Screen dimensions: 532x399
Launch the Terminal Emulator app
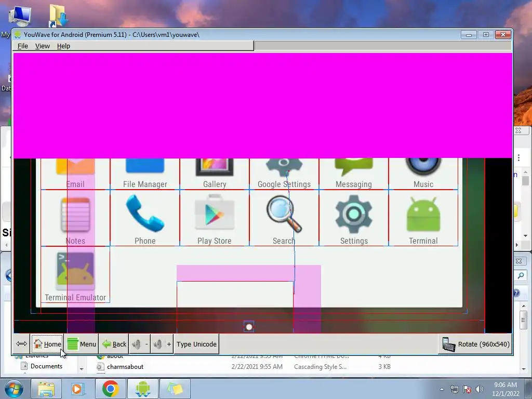pos(75,271)
